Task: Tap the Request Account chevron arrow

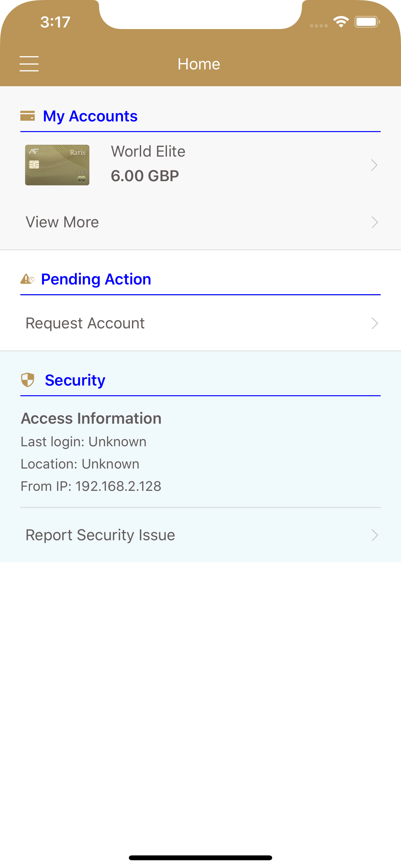Action: pyautogui.click(x=375, y=323)
